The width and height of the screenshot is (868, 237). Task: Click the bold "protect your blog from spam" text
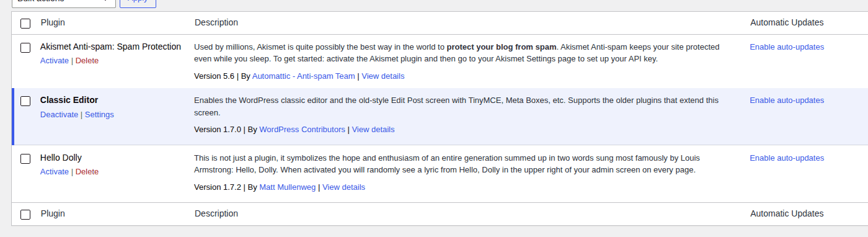[502, 47]
